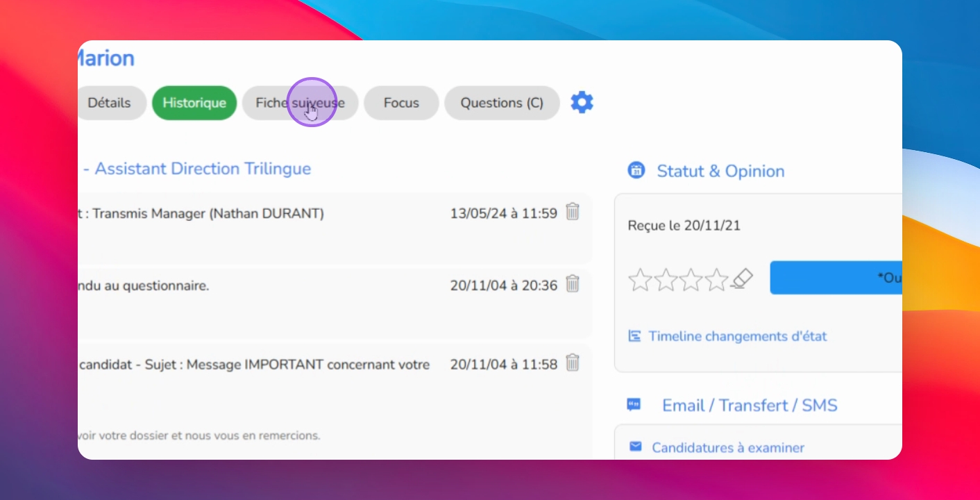The image size is (980, 500).
Task: Click the timestamp 13/05/24 à 11:59
Action: 504,214
